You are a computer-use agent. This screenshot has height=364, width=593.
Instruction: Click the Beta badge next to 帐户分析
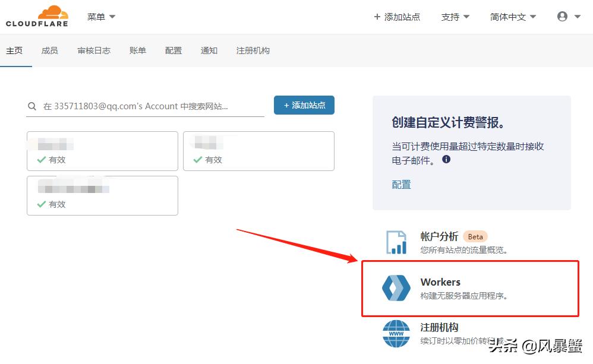tap(475, 236)
